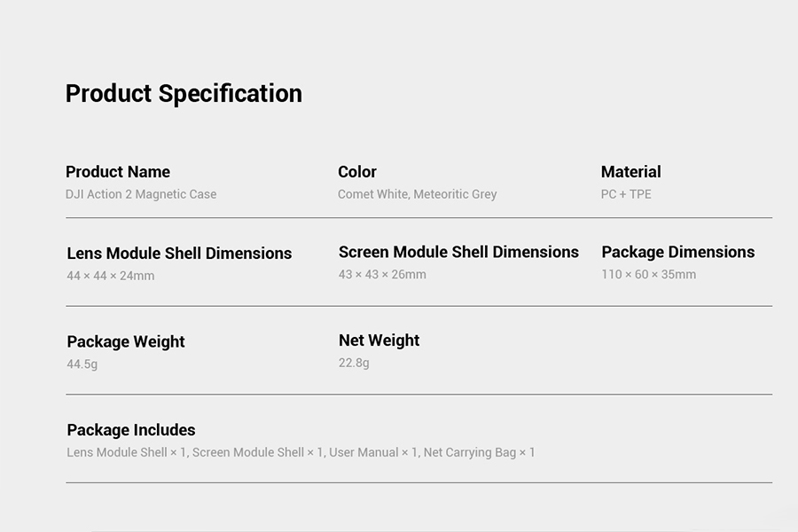This screenshot has height=532, width=798.
Task: Click the package contents list text
Action: pyautogui.click(x=301, y=452)
